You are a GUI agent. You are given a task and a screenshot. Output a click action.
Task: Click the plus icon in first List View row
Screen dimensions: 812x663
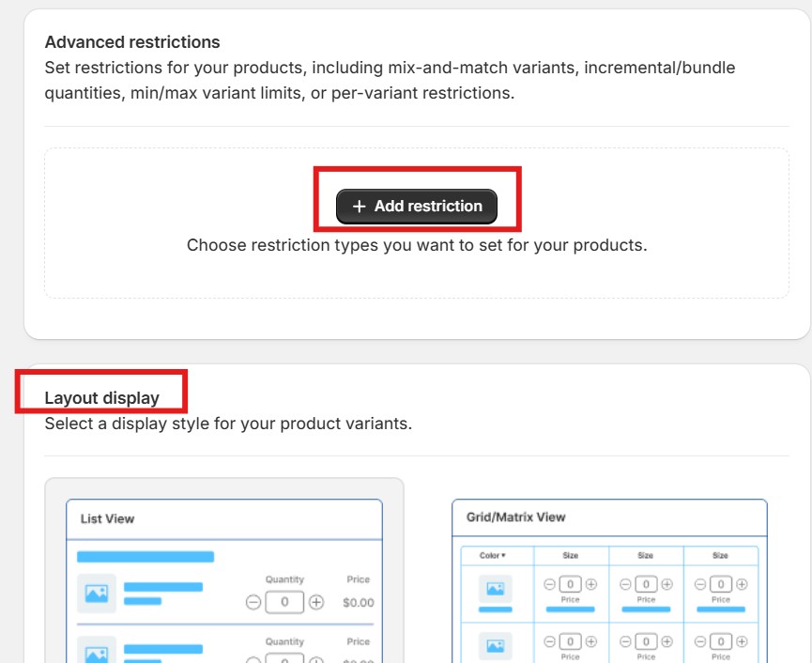tap(316, 602)
